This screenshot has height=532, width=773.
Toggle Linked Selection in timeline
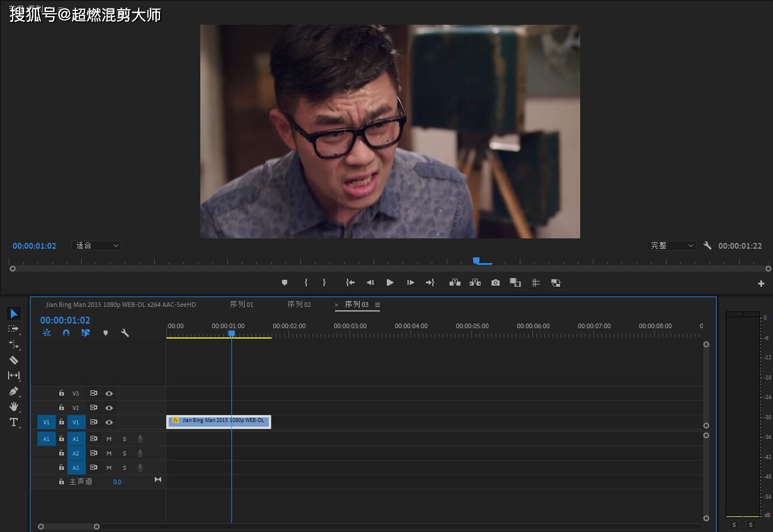pos(86,333)
